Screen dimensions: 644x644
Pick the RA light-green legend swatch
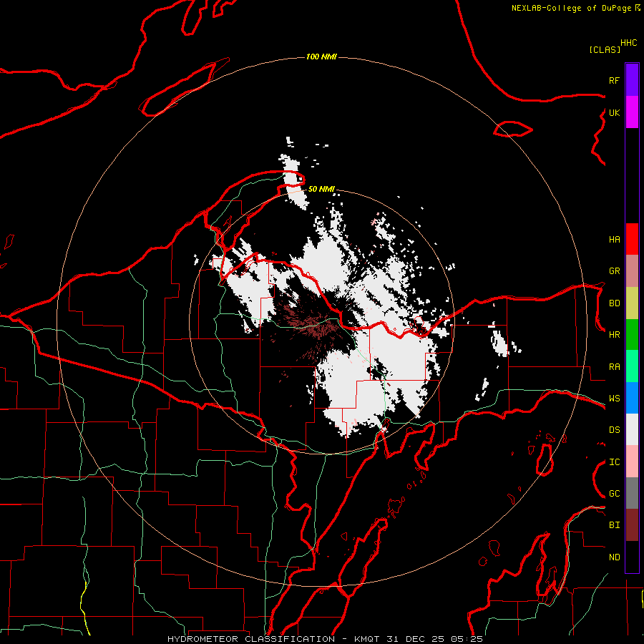pyautogui.click(x=632, y=366)
